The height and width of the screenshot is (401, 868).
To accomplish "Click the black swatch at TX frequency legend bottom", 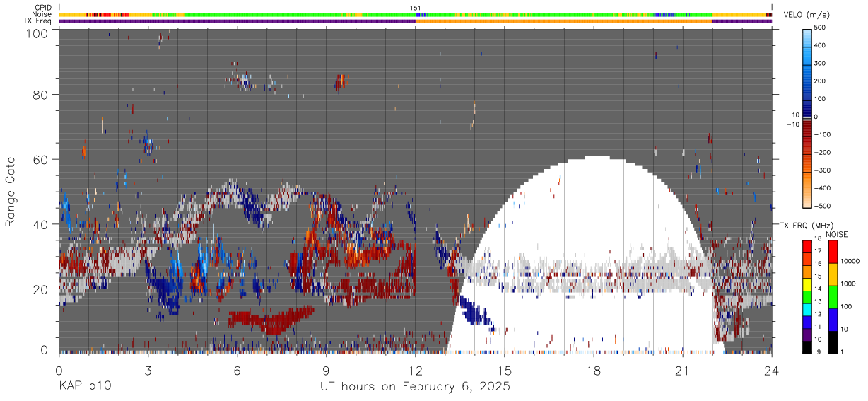I will tap(809, 347).
